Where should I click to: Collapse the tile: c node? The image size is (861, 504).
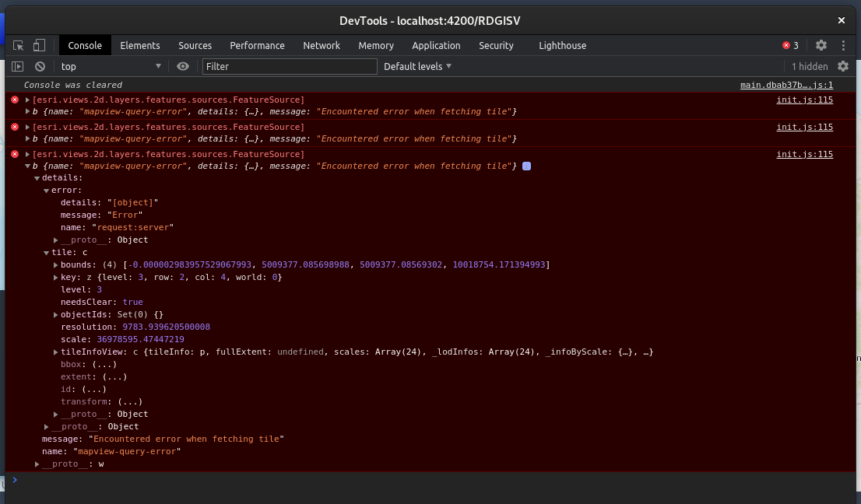(46, 253)
